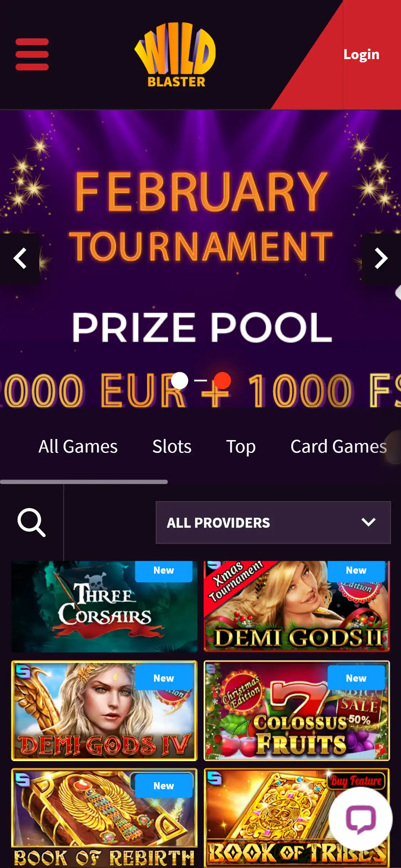Open the red hamburger menu
This screenshot has height=868, width=401.
32,54
